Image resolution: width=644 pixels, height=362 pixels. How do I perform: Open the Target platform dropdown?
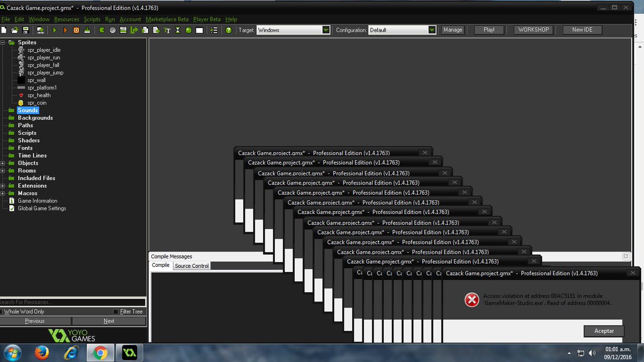point(326,30)
